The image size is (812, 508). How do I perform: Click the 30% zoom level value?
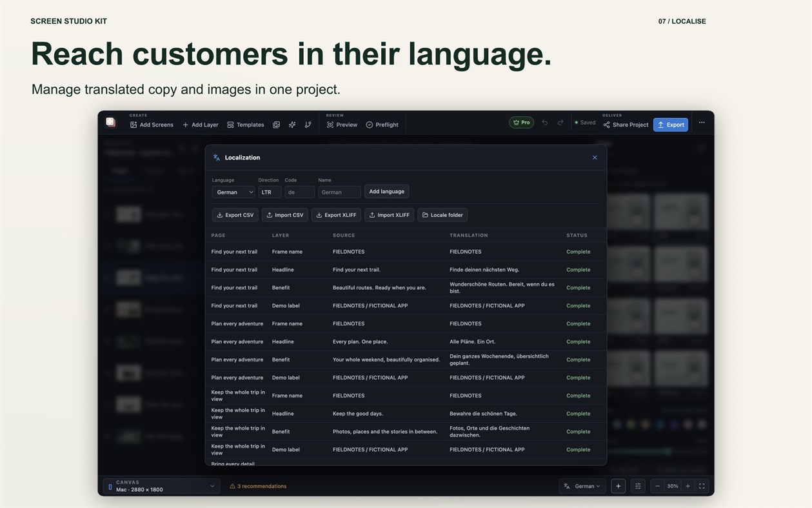673,486
